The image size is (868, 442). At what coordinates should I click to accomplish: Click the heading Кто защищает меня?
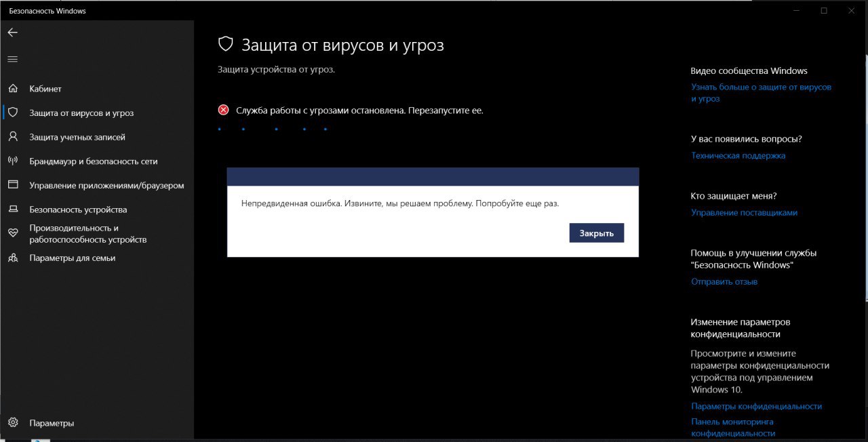734,196
